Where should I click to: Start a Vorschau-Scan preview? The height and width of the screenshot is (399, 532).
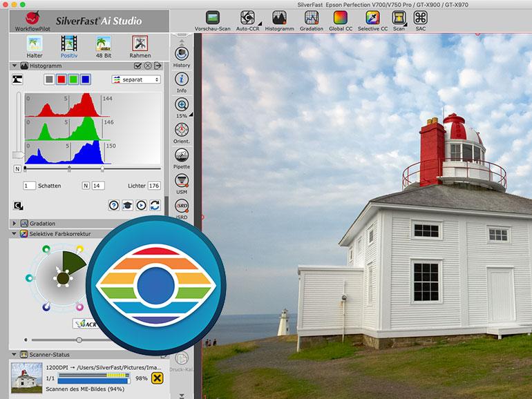point(213,21)
